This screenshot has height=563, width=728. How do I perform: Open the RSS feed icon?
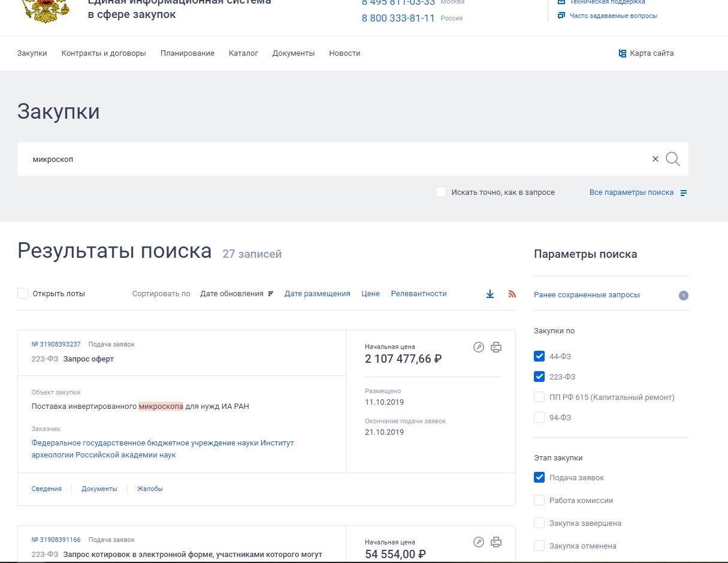[x=512, y=294]
